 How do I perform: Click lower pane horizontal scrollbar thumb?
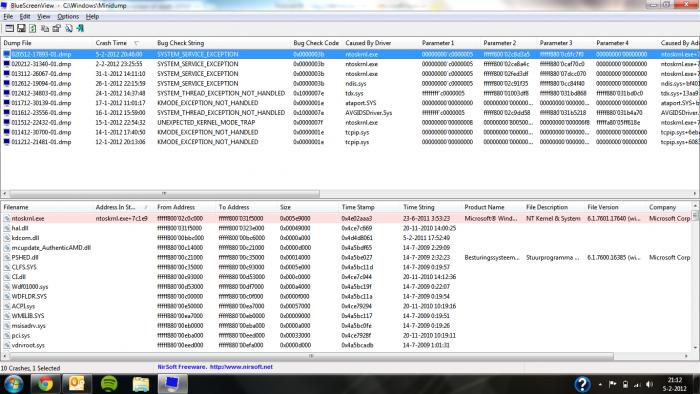tap(311, 356)
